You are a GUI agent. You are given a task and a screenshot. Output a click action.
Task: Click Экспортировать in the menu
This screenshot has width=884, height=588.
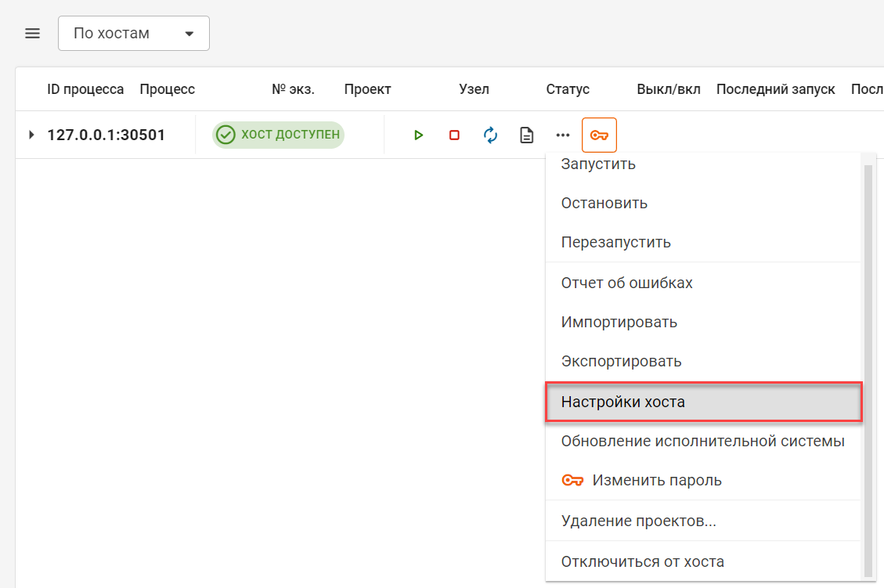tap(621, 361)
